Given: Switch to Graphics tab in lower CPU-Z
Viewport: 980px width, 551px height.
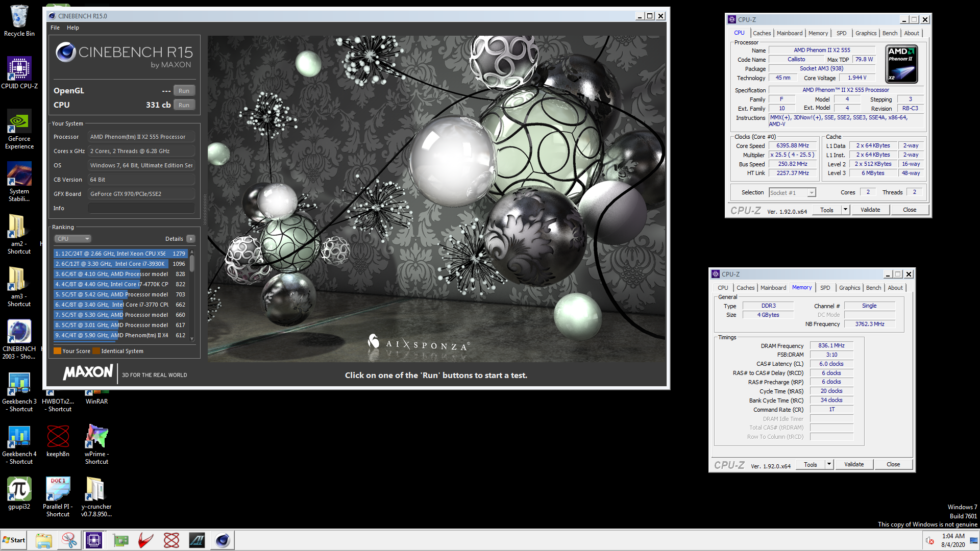Looking at the screenshot, I should (x=849, y=288).
